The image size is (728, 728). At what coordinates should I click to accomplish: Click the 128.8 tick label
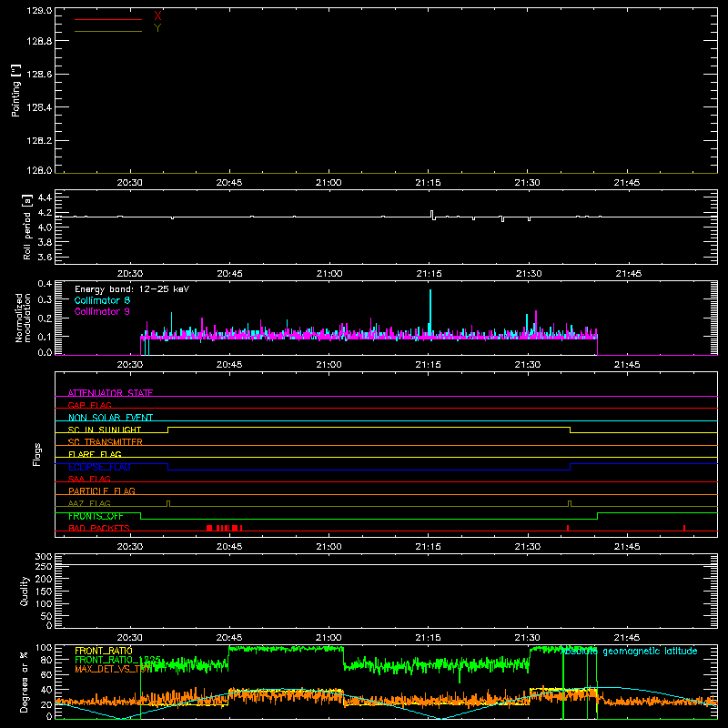pos(39,41)
